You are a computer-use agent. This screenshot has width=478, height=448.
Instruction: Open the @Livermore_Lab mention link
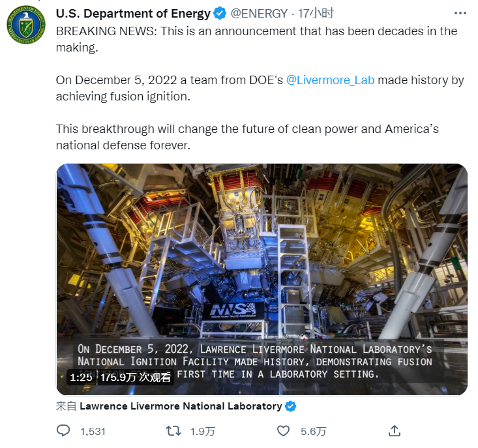tap(331, 80)
